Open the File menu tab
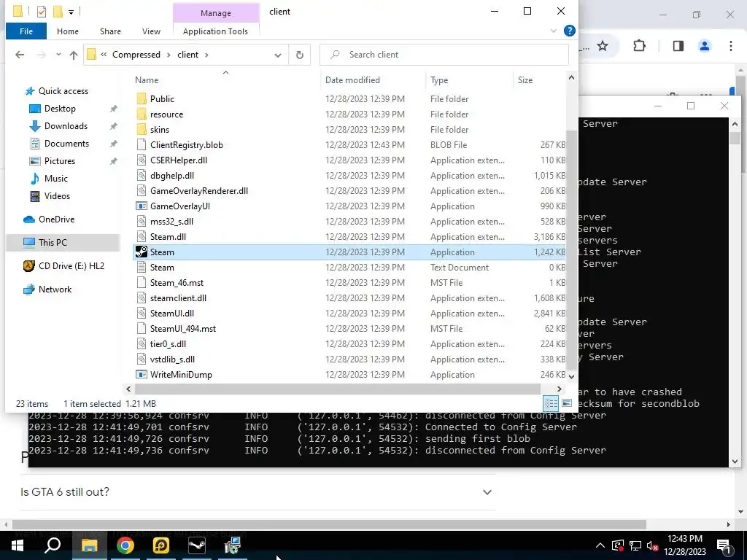The height and width of the screenshot is (560, 747). click(x=26, y=31)
